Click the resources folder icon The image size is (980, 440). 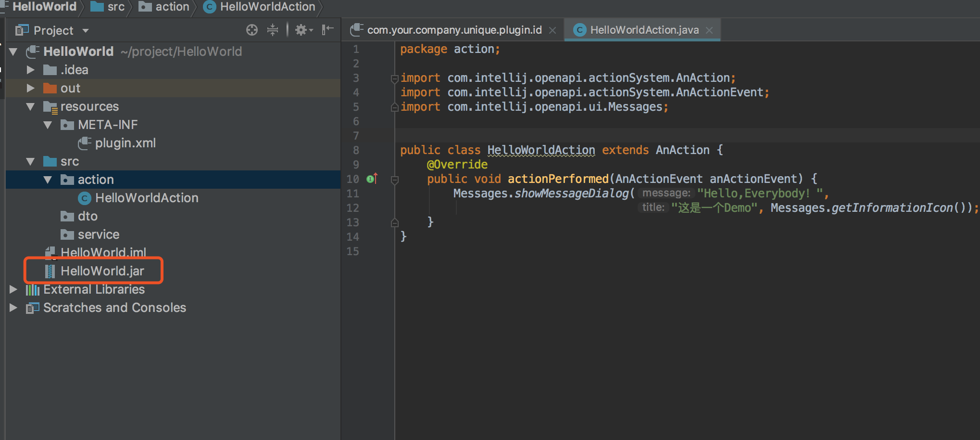50,107
